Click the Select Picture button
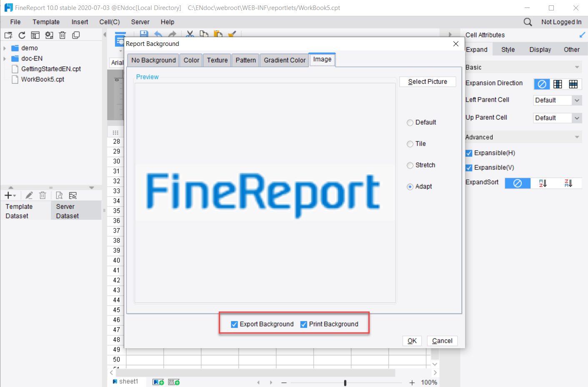Screen dimensions: 588x387 click(x=428, y=81)
